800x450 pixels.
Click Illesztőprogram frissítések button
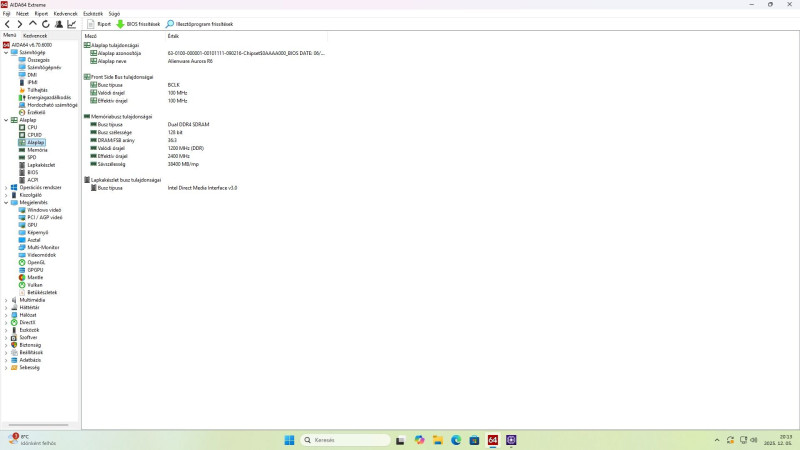coord(199,24)
